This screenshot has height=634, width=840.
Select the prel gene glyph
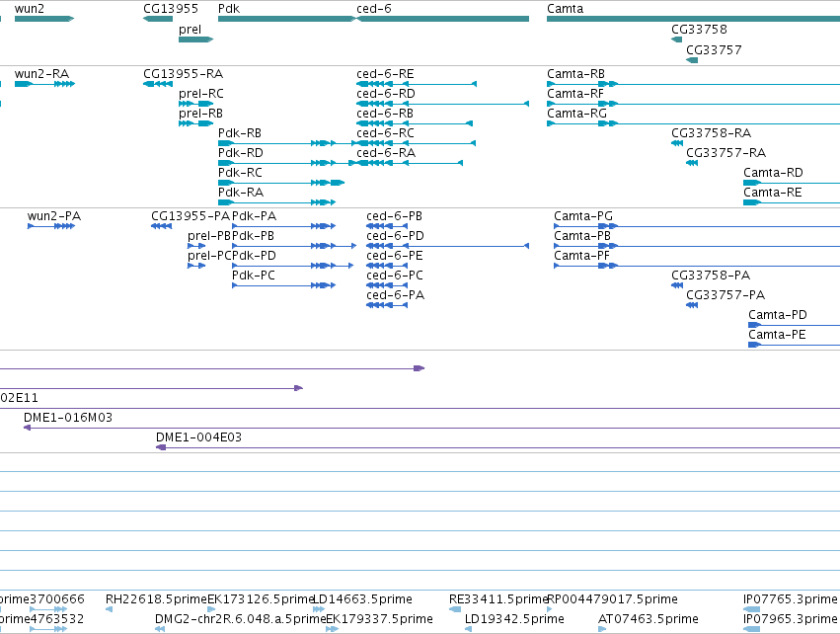pos(195,40)
